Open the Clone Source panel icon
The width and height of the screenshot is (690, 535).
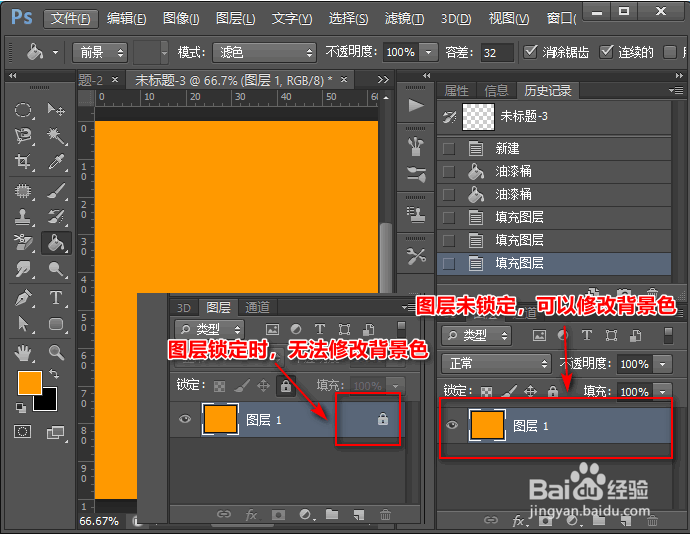point(416,214)
